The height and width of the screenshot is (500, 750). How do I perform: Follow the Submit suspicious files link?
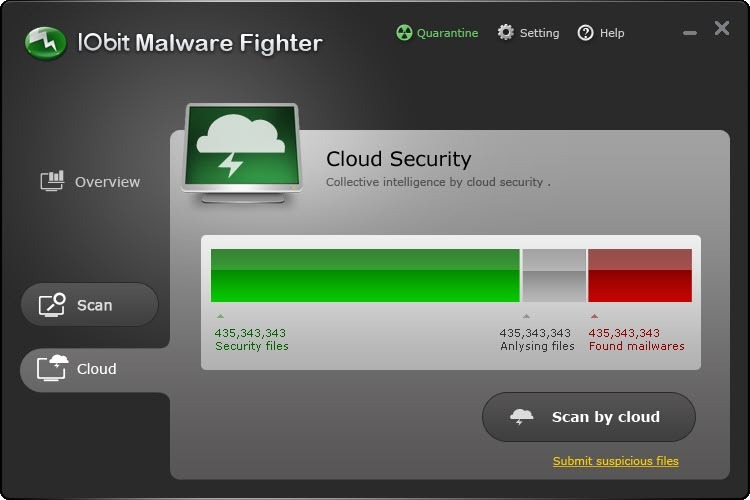[616, 461]
